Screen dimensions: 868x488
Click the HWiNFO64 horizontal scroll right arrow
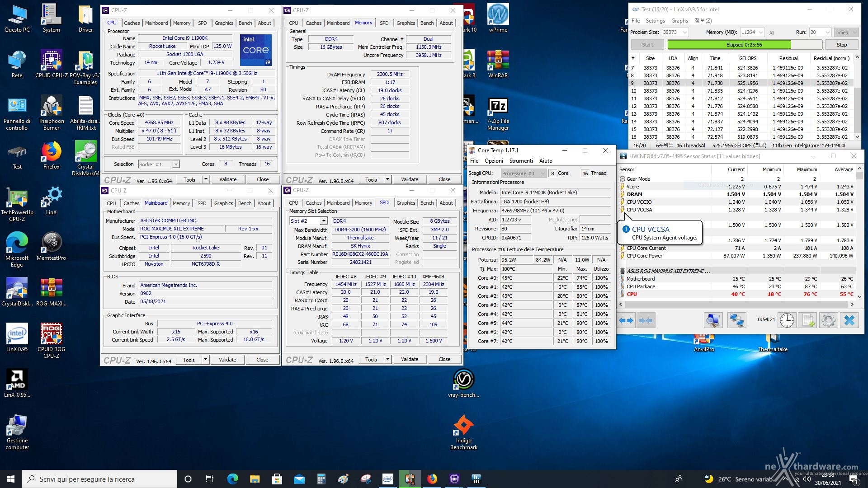pyautogui.click(x=852, y=304)
